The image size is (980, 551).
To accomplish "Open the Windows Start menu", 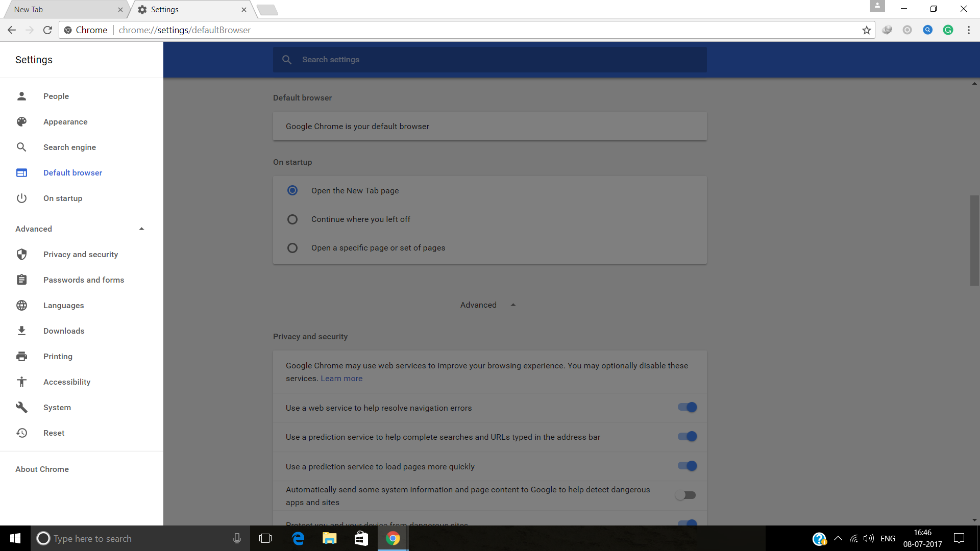I will click(x=15, y=538).
